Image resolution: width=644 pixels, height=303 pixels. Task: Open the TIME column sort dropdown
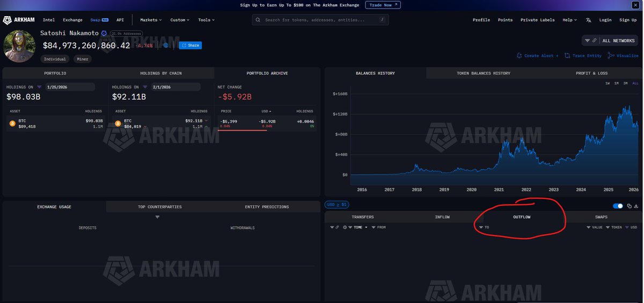point(361,227)
